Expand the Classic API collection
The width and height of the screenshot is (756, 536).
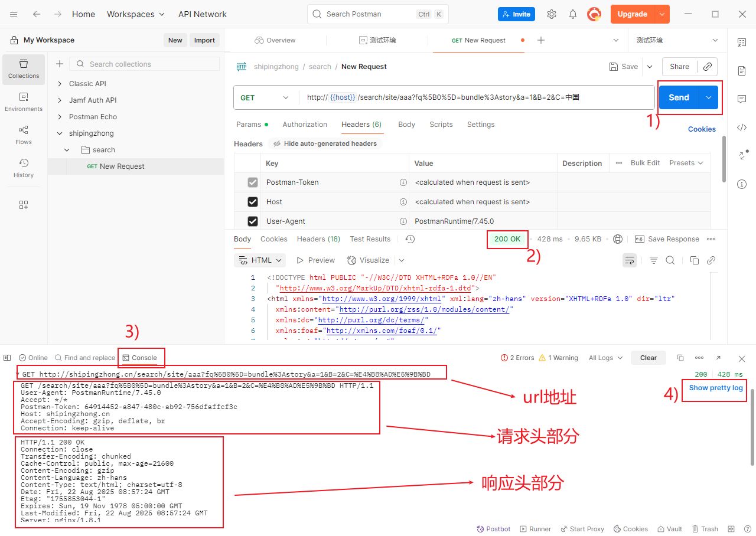[60, 84]
